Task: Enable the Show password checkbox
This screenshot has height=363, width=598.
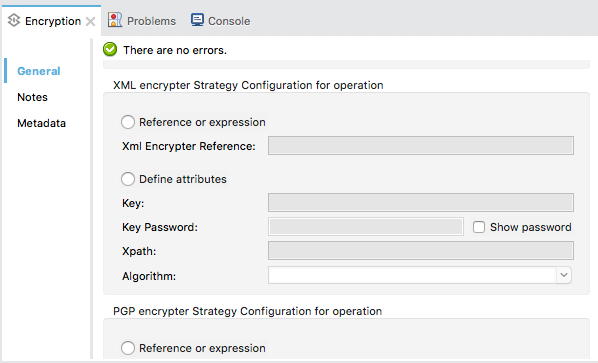Action: click(479, 227)
